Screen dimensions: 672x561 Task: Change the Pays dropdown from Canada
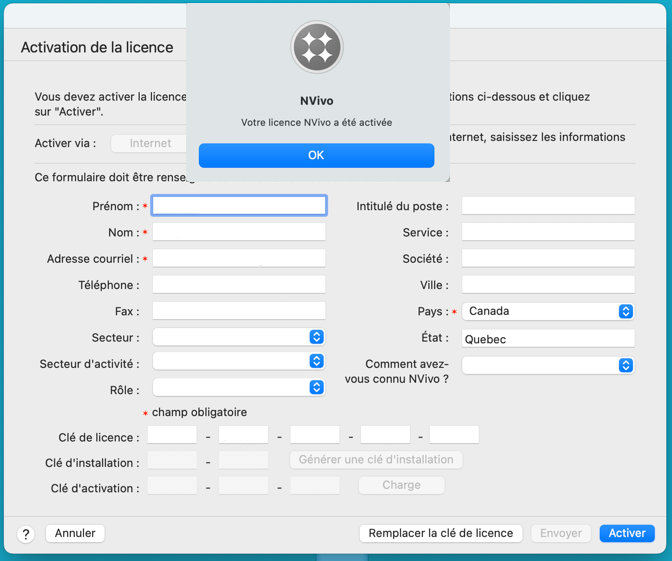[548, 311]
